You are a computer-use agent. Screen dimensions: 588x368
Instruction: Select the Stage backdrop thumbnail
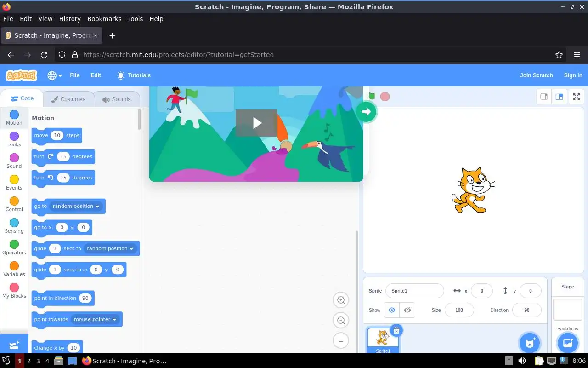click(568, 310)
